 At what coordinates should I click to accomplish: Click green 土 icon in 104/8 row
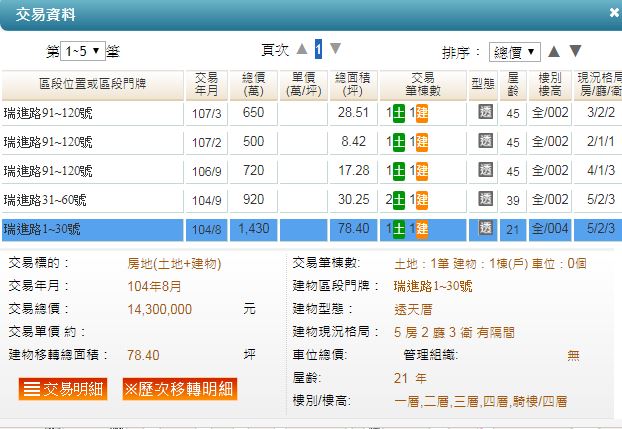[x=399, y=229]
